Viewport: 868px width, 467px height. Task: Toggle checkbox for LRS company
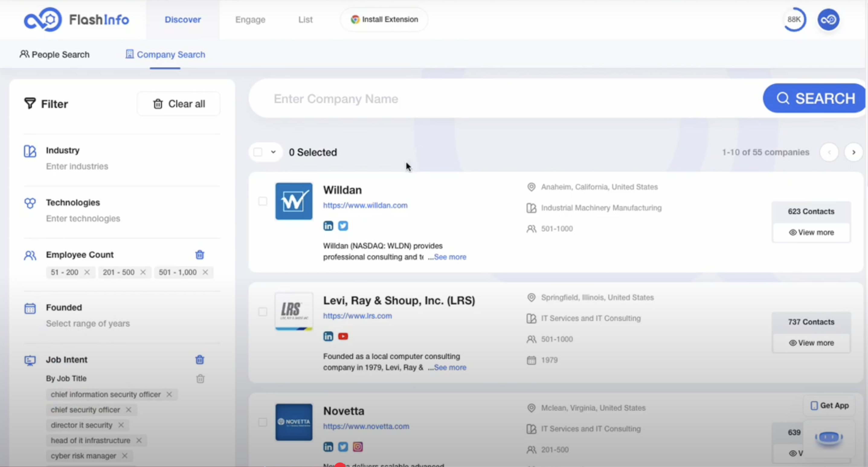[262, 312]
